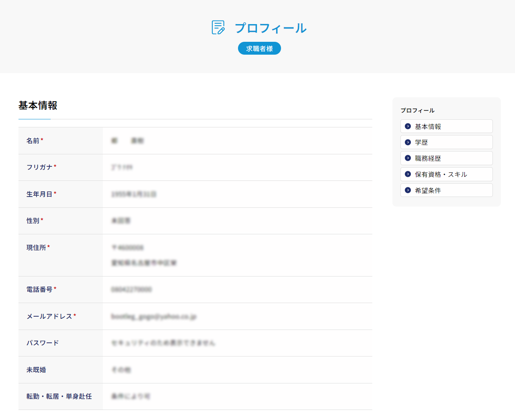Click the blurred value in 性別 row
Image resolution: width=515 pixels, height=420 pixels.
121,221
